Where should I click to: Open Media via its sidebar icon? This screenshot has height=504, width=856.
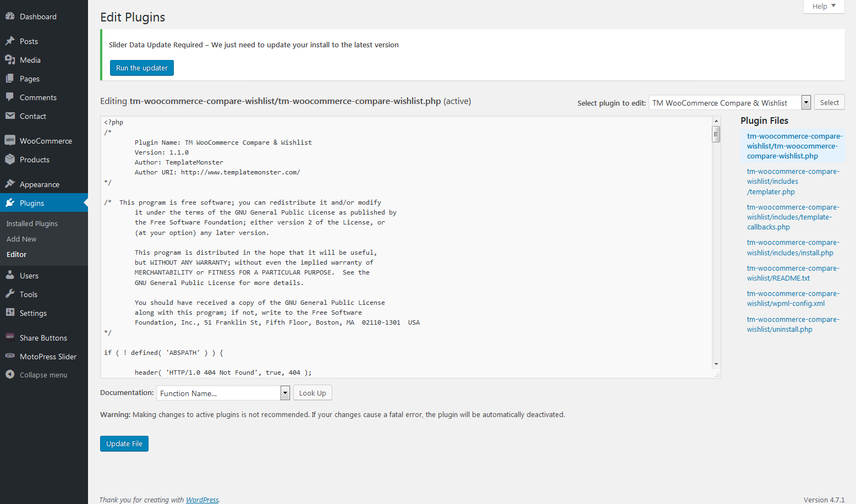point(10,60)
